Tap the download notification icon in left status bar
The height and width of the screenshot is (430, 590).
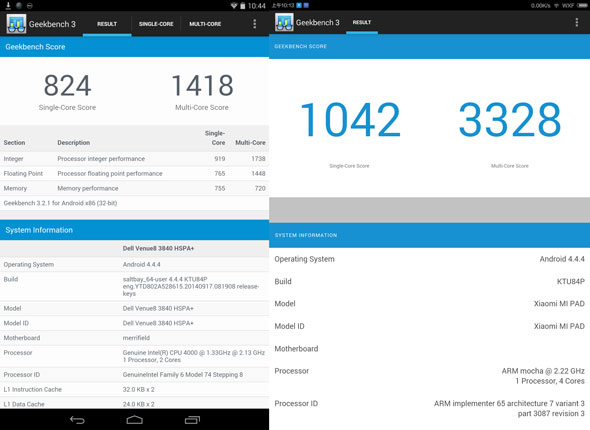coord(8,5)
